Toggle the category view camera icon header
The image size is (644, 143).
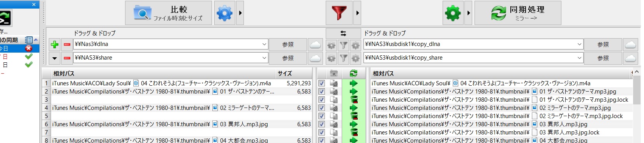(334, 73)
